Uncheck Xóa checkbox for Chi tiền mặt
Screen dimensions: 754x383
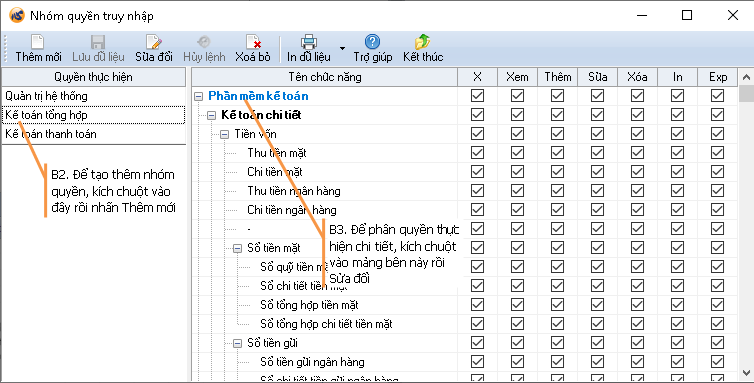click(x=637, y=172)
